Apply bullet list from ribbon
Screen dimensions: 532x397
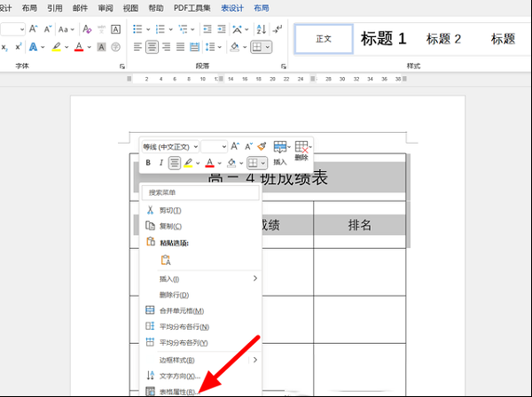(x=137, y=29)
